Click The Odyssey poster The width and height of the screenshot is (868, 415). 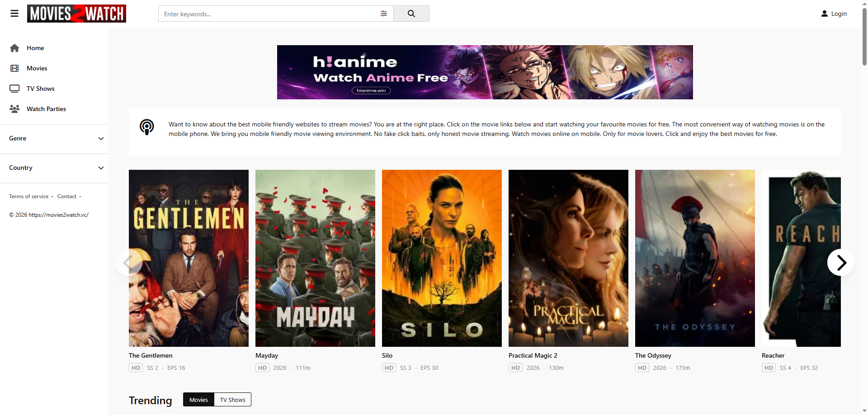(x=695, y=258)
